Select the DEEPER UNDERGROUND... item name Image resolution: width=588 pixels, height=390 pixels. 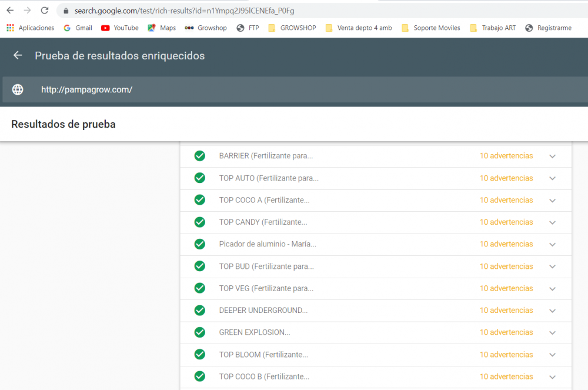[x=263, y=310]
